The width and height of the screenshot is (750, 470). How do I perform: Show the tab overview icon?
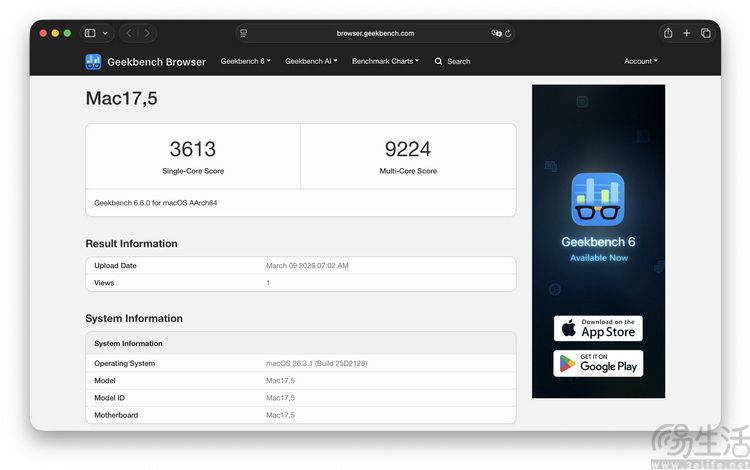tap(706, 33)
